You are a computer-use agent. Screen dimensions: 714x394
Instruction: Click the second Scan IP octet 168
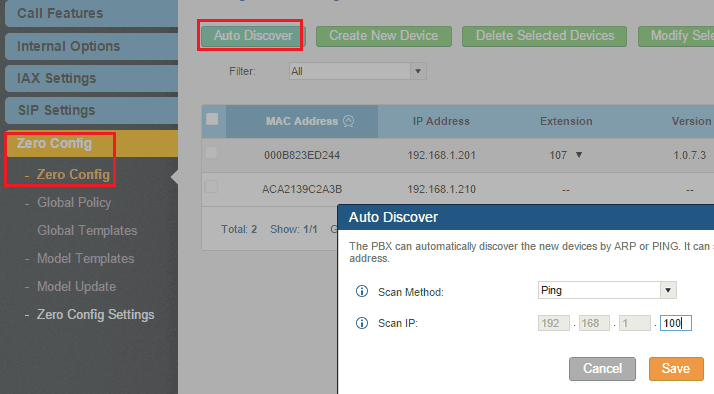pos(594,323)
